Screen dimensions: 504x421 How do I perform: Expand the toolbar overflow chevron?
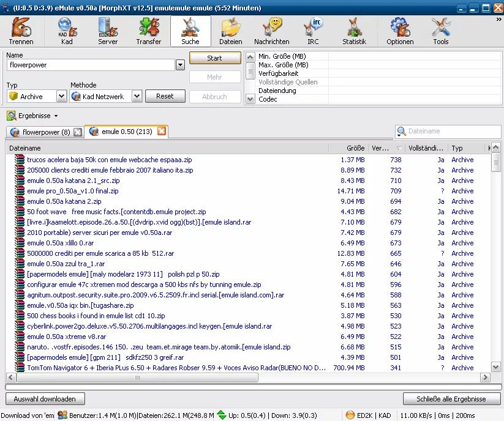pos(498,20)
